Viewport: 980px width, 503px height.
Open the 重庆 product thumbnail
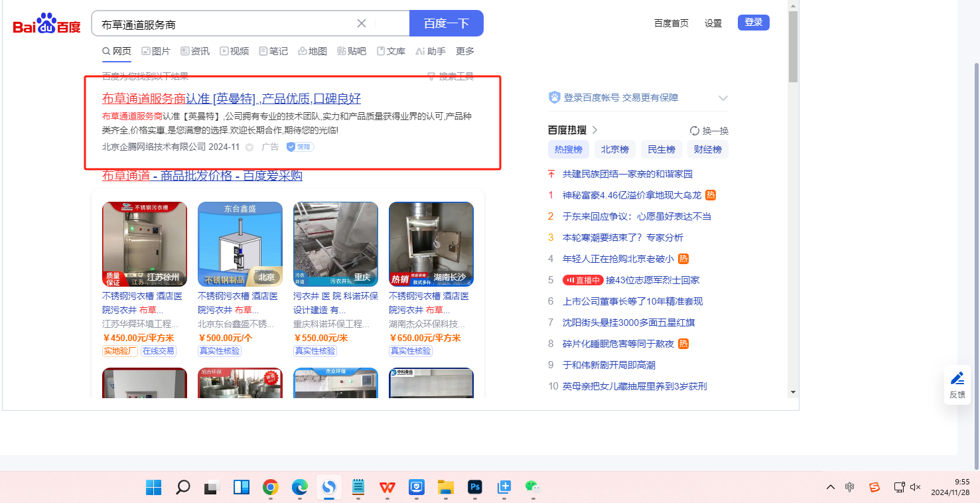pyautogui.click(x=336, y=244)
